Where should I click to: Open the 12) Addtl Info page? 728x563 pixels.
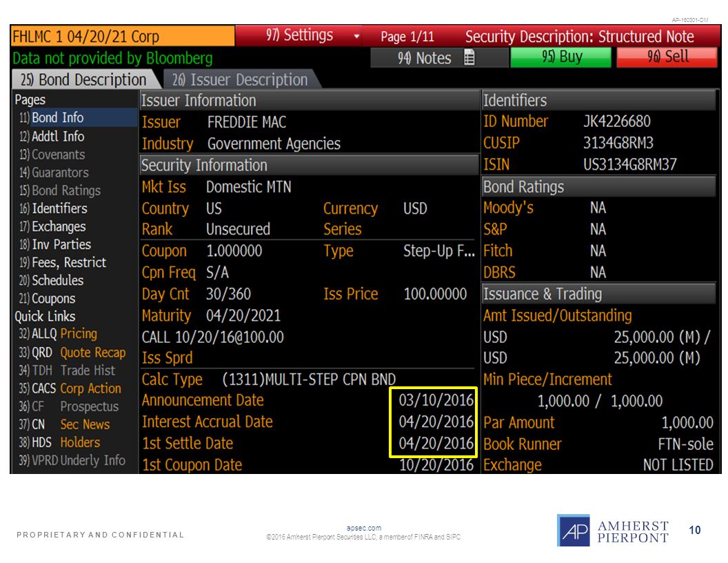tap(52, 136)
